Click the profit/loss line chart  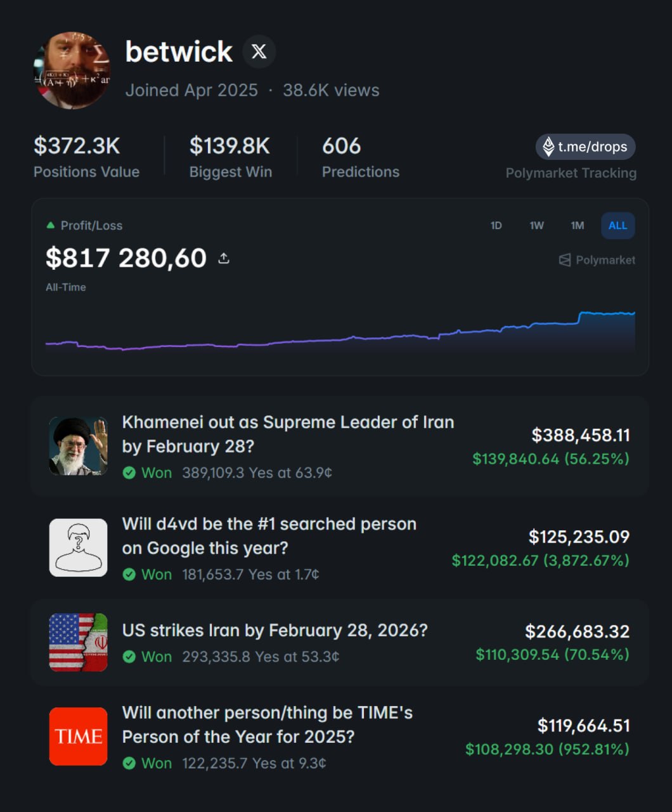click(340, 333)
